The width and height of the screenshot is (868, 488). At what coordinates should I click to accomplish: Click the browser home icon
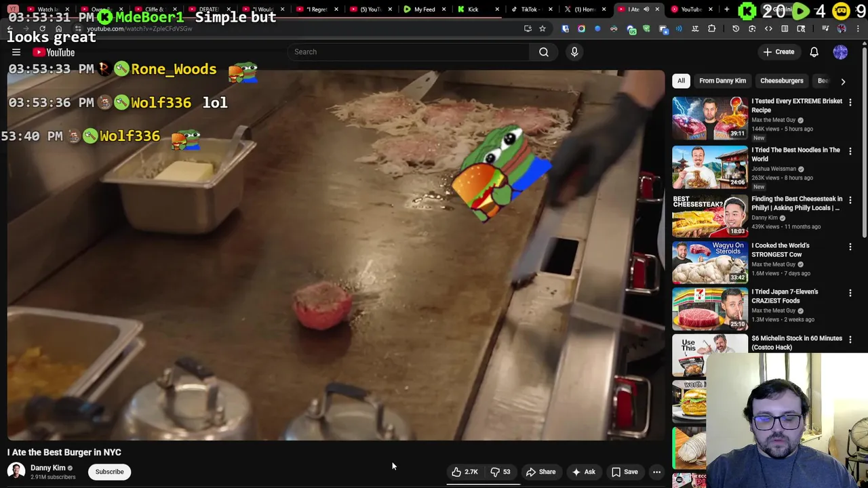pyautogui.click(x=58, y=28)
